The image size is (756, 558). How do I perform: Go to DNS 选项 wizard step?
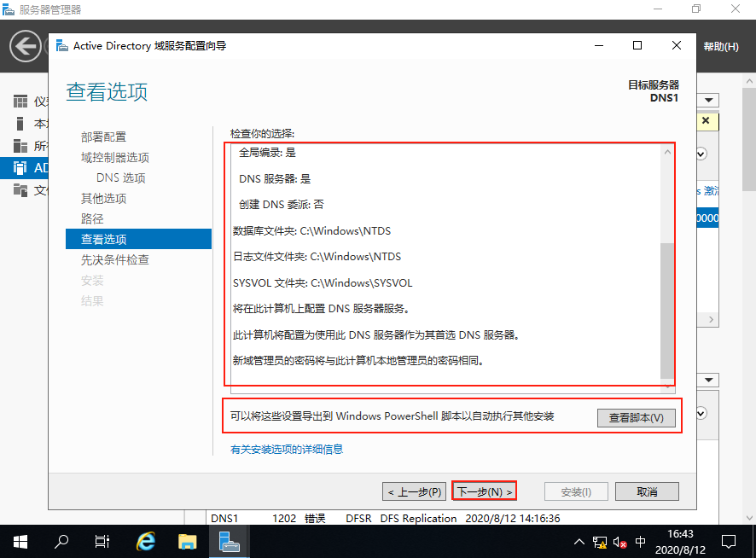[120, 178]
